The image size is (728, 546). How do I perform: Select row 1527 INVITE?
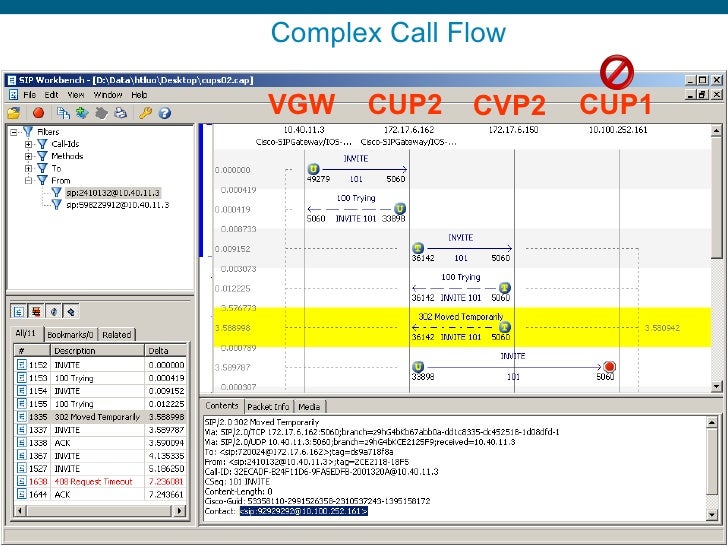[100, 468]
